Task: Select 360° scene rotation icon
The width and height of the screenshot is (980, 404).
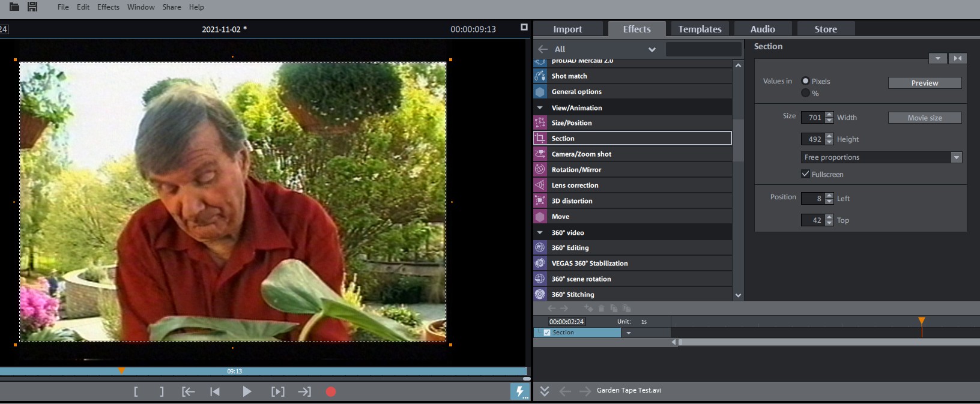Action: point(540,279)
